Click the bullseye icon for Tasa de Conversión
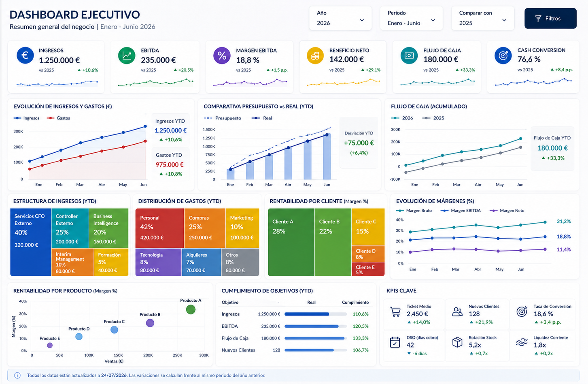This screenshot has height=384, width=588. (522, 311)
